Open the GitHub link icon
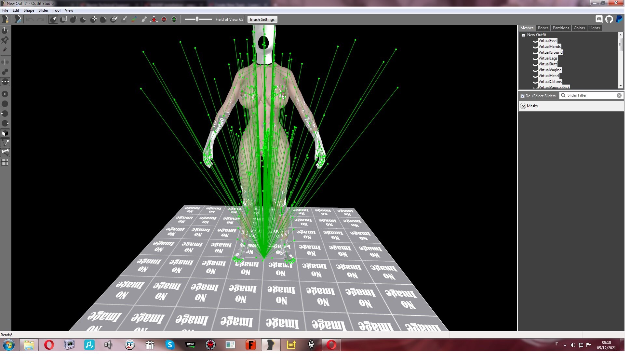This screenshot has width=644, height=362. (609, 19)
